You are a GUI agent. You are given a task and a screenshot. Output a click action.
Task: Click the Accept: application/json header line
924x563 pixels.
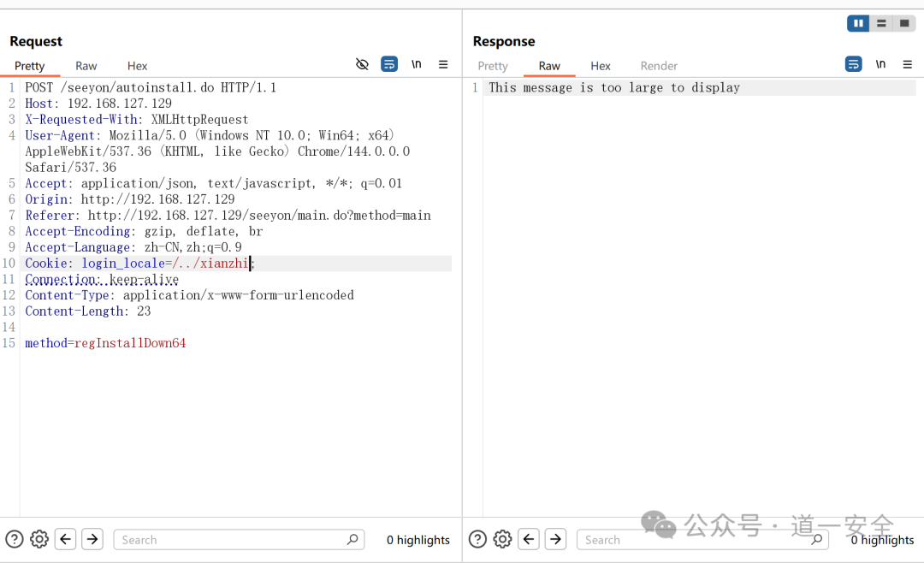(213, 183)
